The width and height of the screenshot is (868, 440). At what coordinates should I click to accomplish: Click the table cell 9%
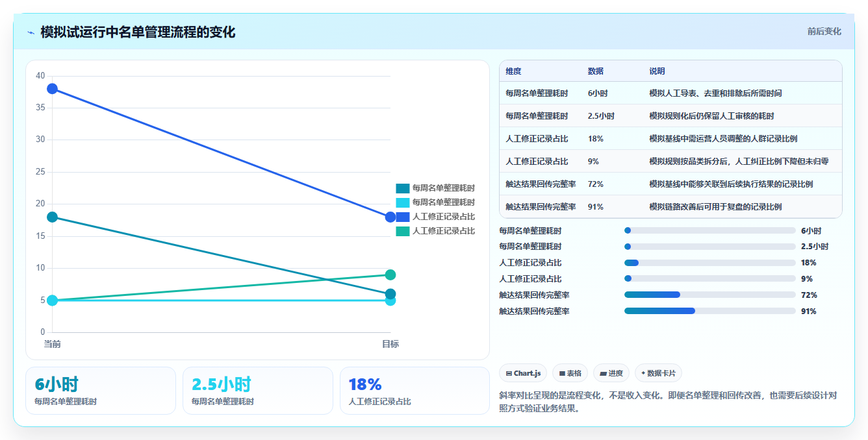[x=593, y=162]
